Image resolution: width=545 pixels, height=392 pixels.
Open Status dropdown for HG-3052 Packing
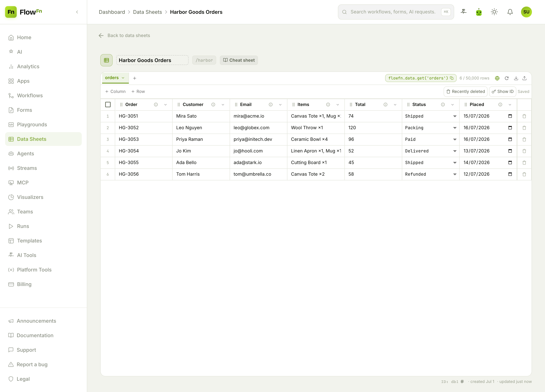point(431,128)
